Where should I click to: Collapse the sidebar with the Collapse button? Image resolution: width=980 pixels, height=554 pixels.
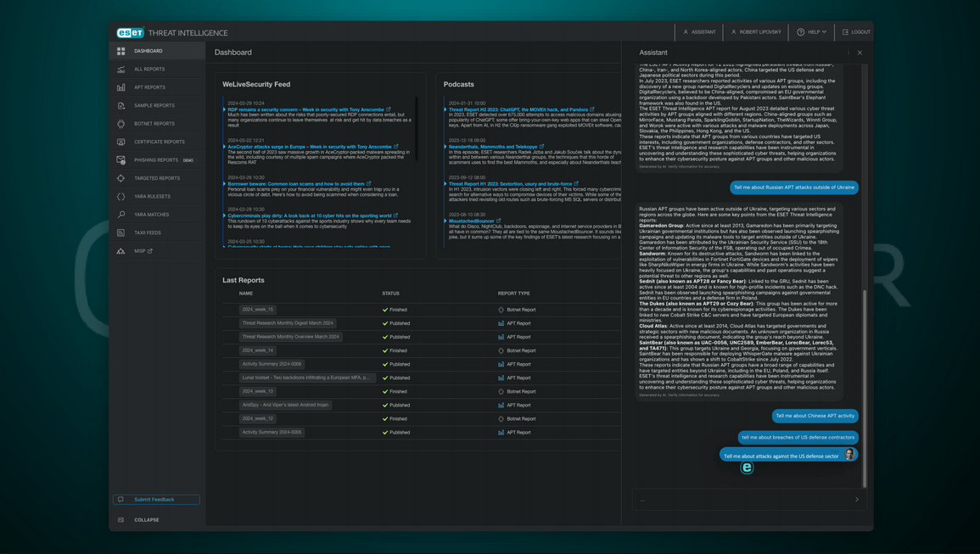tap(139, 519)
